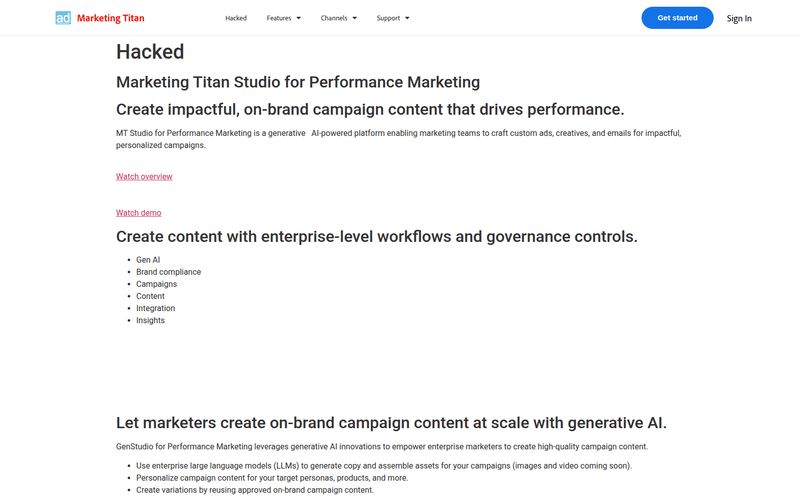Select the Campaigns list item

157,284
